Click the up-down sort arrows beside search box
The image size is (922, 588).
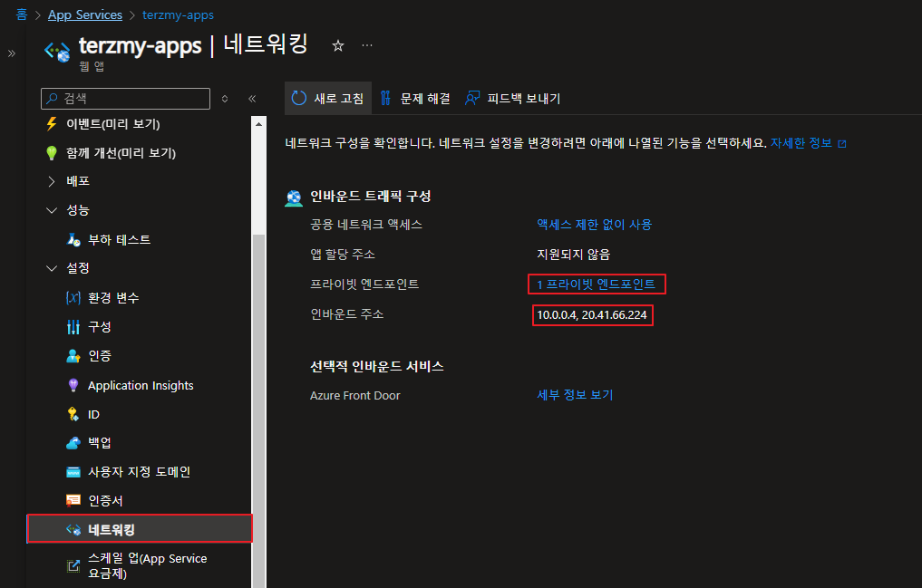(225, 99)
